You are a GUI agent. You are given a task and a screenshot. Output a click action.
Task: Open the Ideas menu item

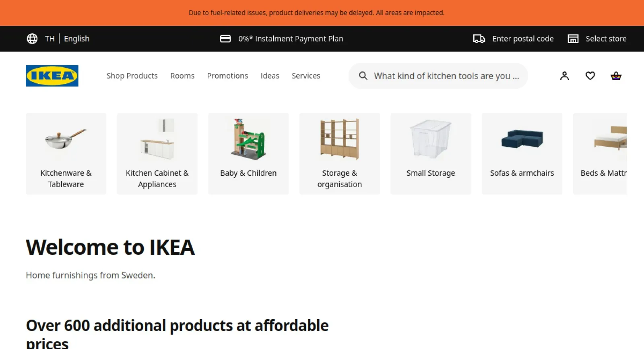point(270,76)
